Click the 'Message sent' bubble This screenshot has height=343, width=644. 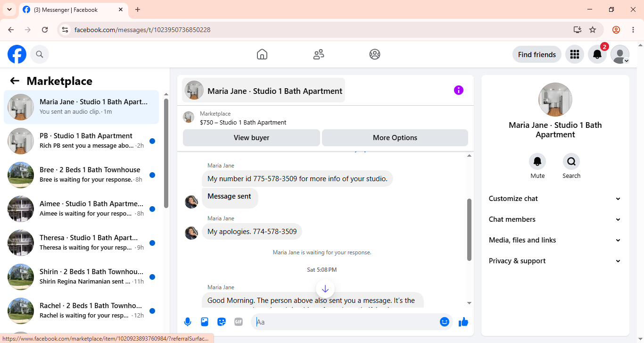coord(230,198)
